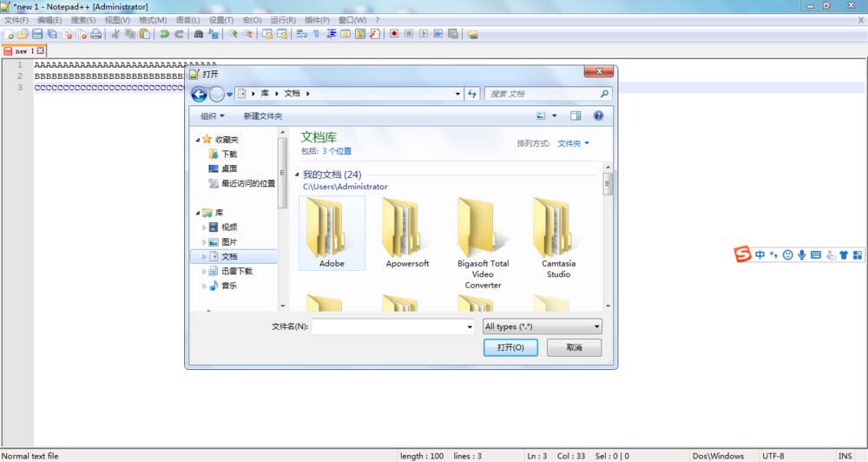Image resolution: width=868 pixels, height=462 pixels.
Task: Click the Replace toolbar icon
Action: [214, 35]
